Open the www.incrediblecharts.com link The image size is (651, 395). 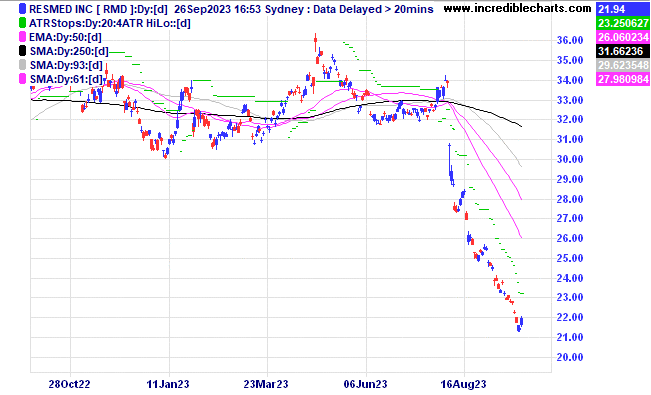click(x=517, y=8)
